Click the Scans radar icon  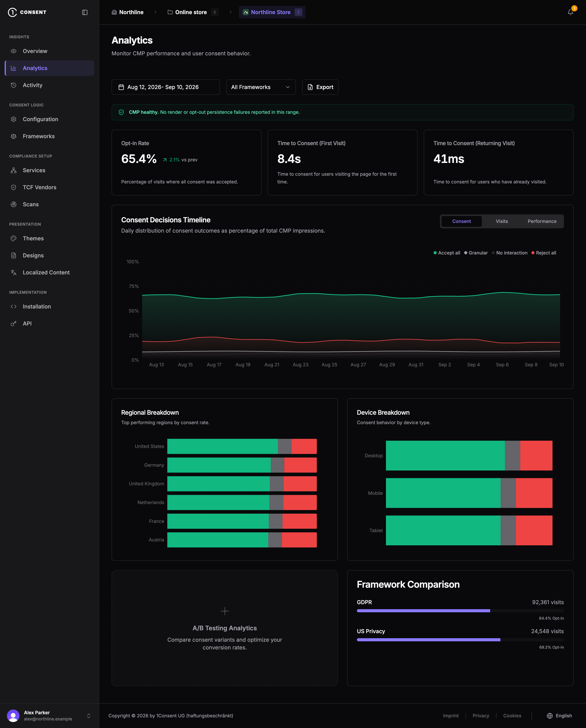(14, 204)
